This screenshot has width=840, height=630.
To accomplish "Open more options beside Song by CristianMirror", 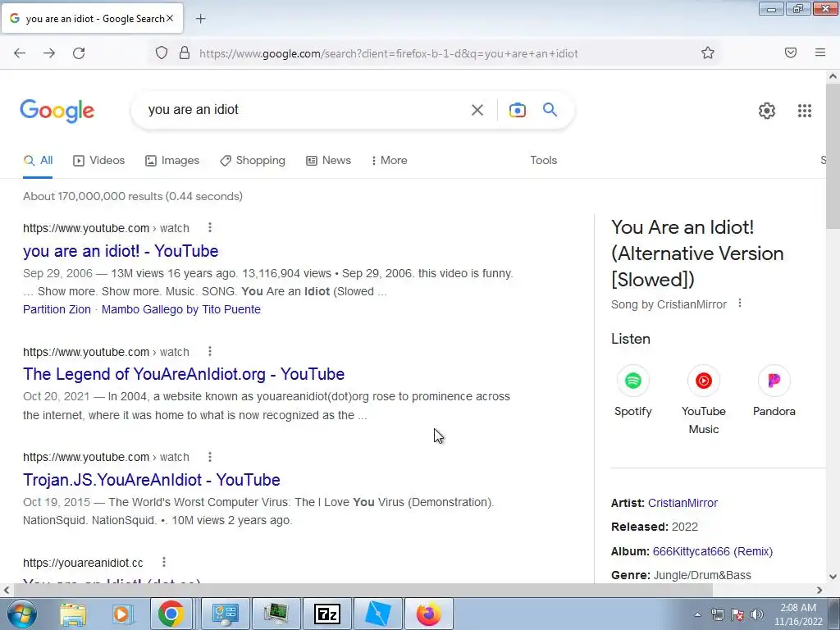I will [740, 304].
